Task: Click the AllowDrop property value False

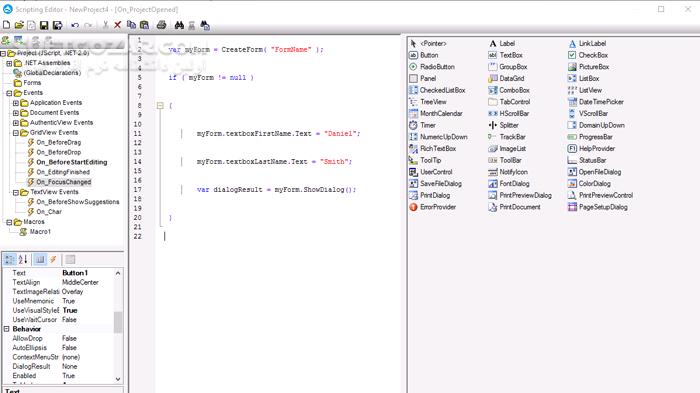Action: pos(69,338)
